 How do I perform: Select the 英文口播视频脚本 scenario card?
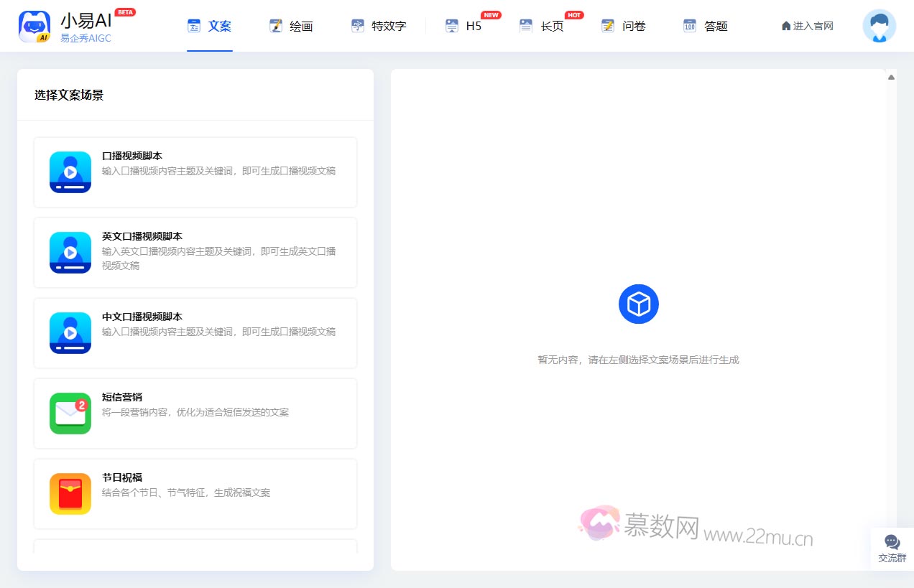click(x=195, y=252)
